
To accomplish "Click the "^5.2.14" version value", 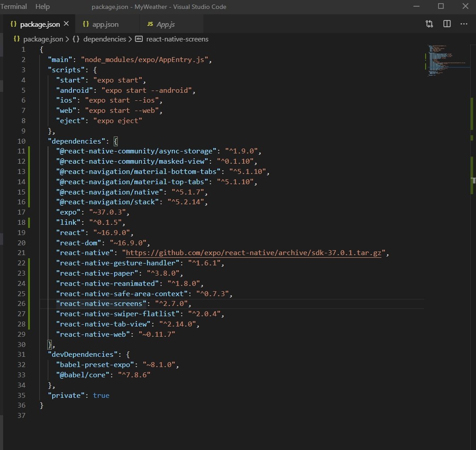I will [186, 202].
